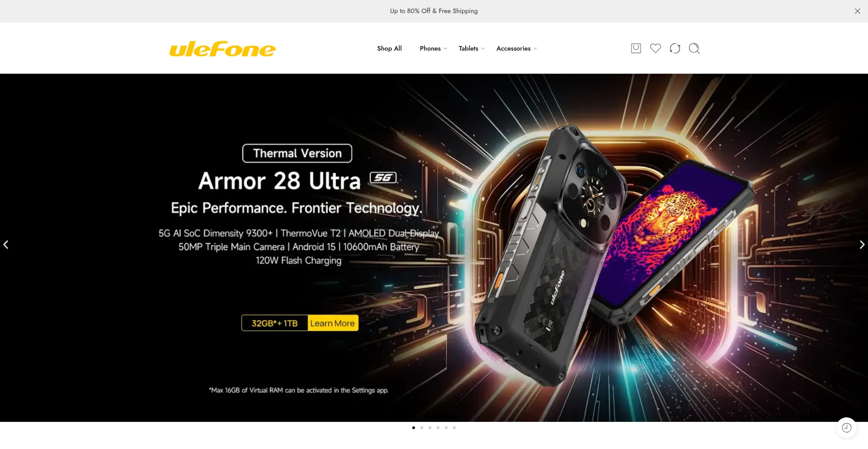Click the Learn More button
This screenshot has width=868, height=449.
pos(333,323)
